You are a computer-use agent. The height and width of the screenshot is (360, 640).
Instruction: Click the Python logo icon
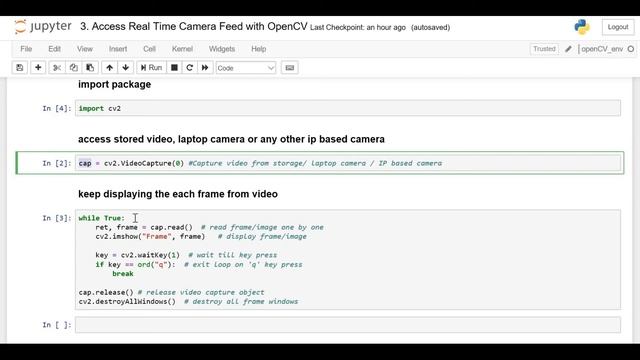(582, 27)
